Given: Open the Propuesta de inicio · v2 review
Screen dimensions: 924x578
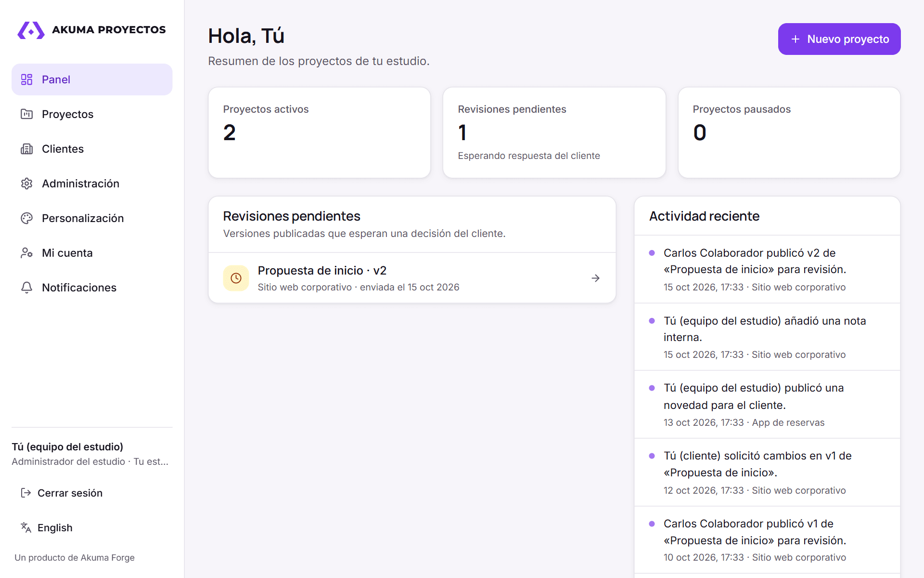Looking at the screenshot, I should (412, 278).
